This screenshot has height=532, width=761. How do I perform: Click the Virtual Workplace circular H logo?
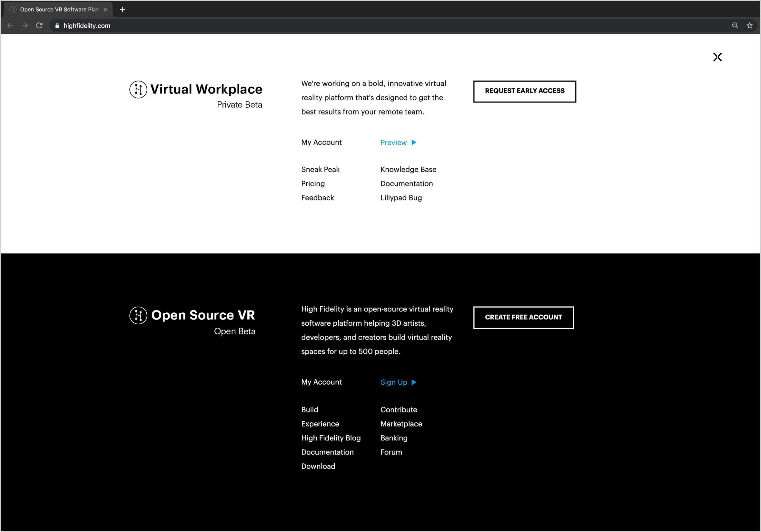point(138,90)
